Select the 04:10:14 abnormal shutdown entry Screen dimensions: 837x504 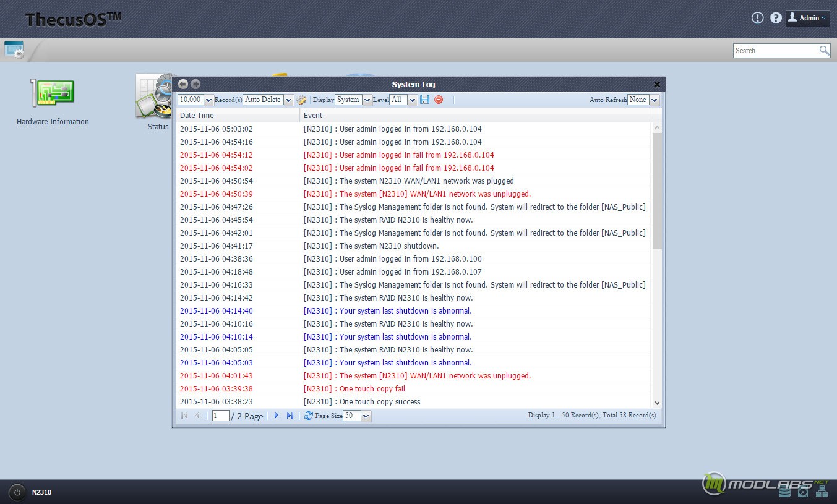pos(413,337)
